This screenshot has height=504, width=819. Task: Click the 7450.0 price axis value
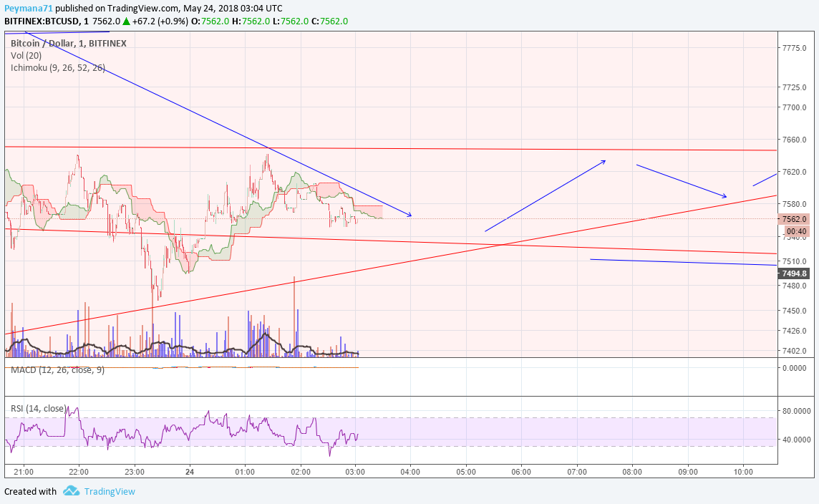(794, 311)
